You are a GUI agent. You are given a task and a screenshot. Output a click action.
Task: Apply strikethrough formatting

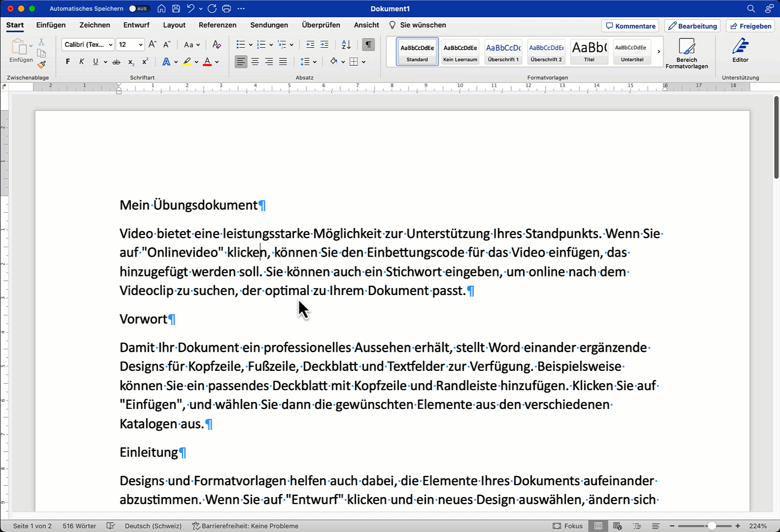(116, 62)
